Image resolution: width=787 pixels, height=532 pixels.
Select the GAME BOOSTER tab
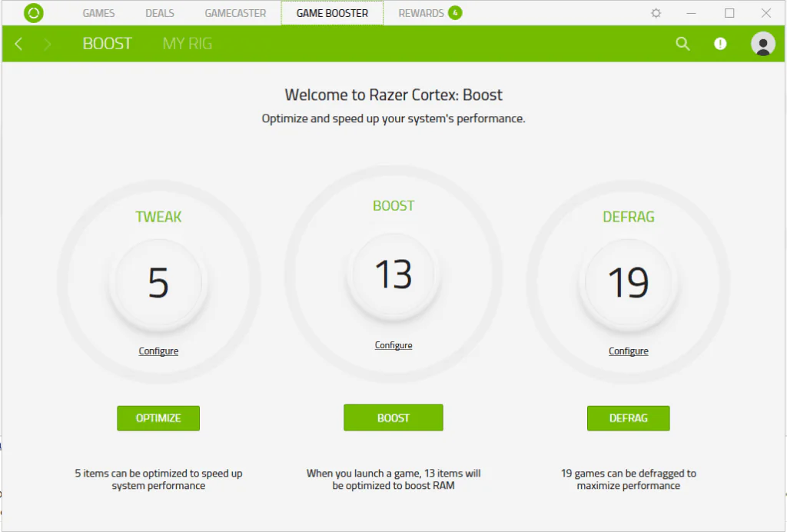coord(332,13)
